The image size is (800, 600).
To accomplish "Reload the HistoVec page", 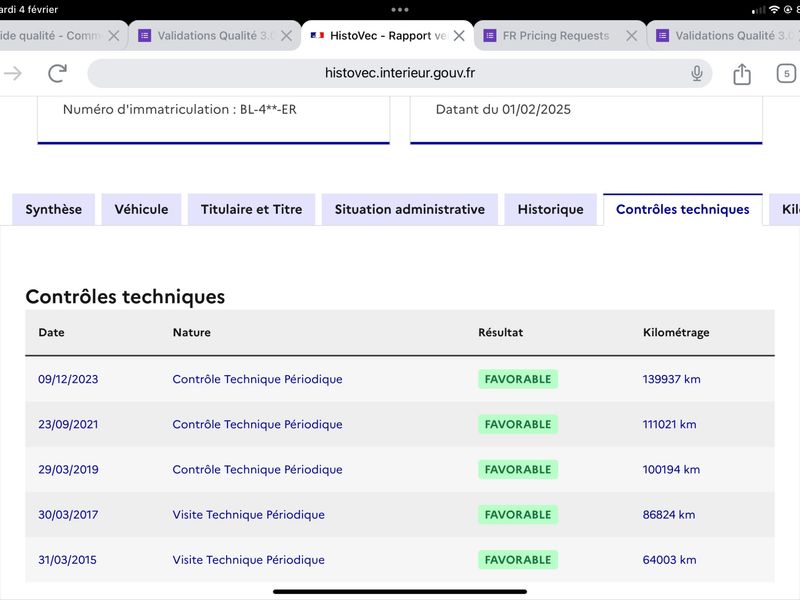I will pos(58,73).
